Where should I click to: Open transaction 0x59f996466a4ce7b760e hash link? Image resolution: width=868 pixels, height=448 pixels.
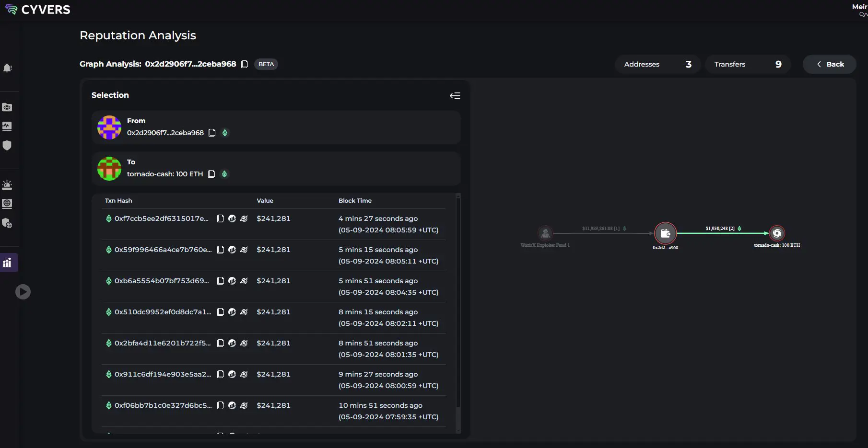coord(163,250)
